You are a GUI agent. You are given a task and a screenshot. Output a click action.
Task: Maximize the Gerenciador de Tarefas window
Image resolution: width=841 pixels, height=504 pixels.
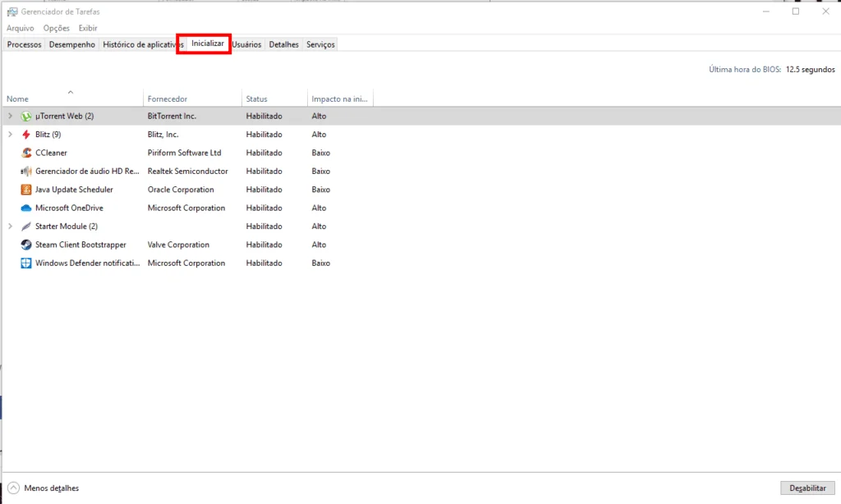point(795,11)
